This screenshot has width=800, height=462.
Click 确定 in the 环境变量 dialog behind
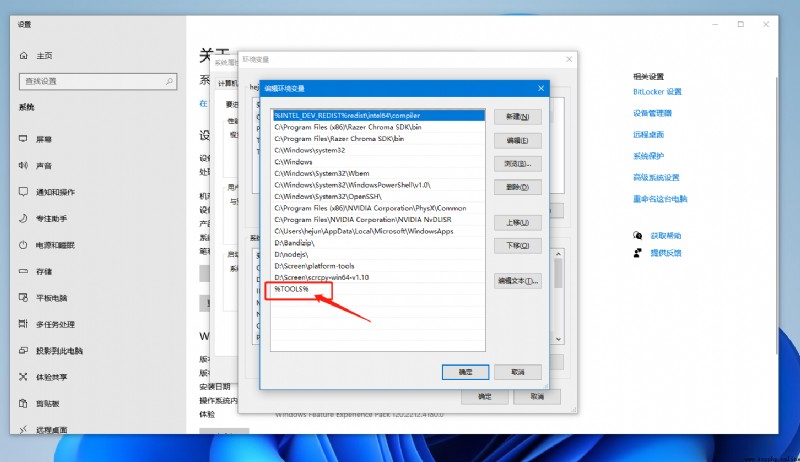click(x=485, y=397)
